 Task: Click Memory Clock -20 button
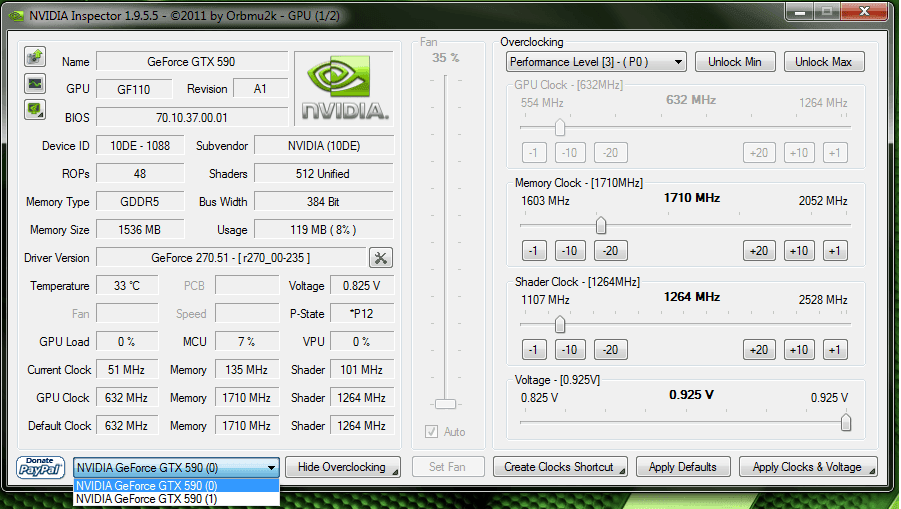[x=610, y=251]
